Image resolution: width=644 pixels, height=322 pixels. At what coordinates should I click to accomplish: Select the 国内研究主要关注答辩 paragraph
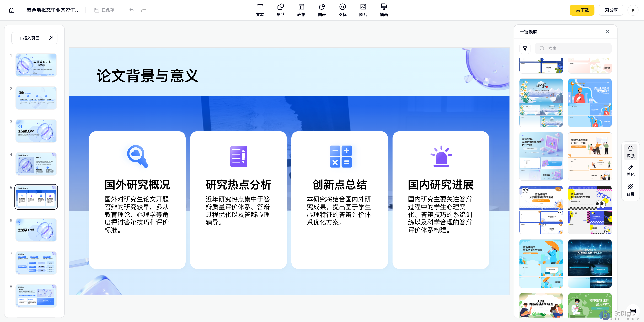click(x=440, y=214)
